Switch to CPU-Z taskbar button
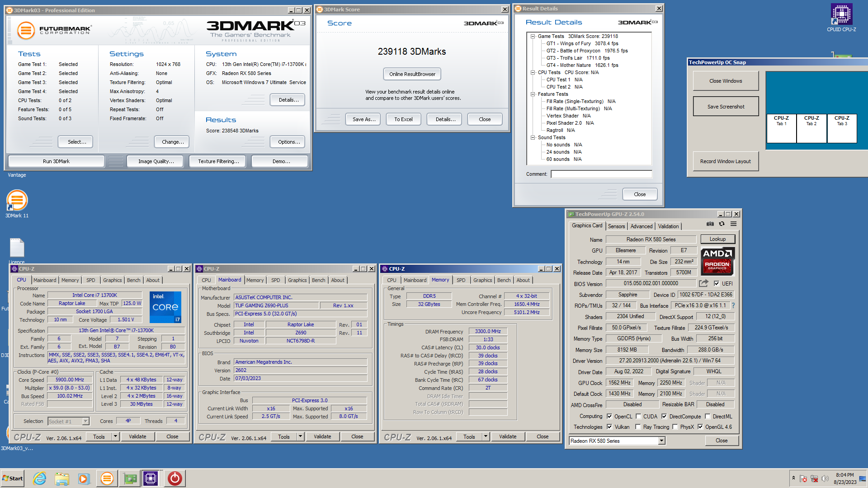Screen dimensions: 868x488 click(x=151, y=479)
